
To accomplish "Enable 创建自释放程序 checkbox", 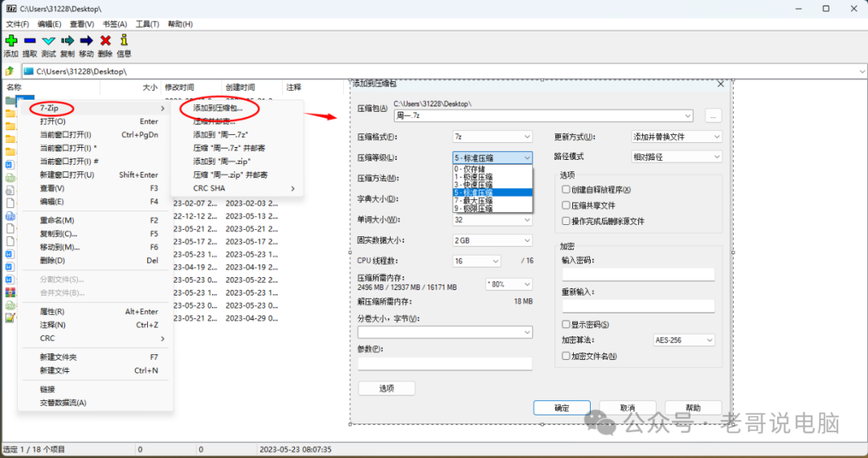I will [x=566, y=190].
